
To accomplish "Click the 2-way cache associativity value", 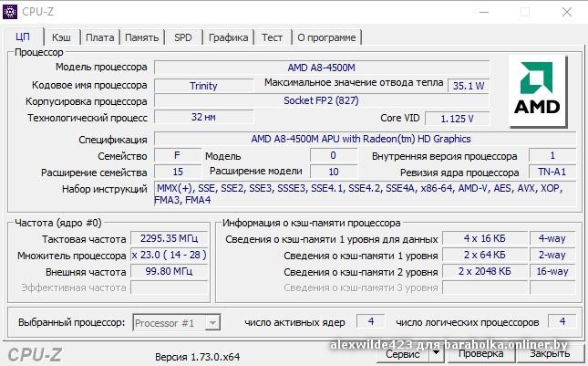I will [x=552, y=255].
